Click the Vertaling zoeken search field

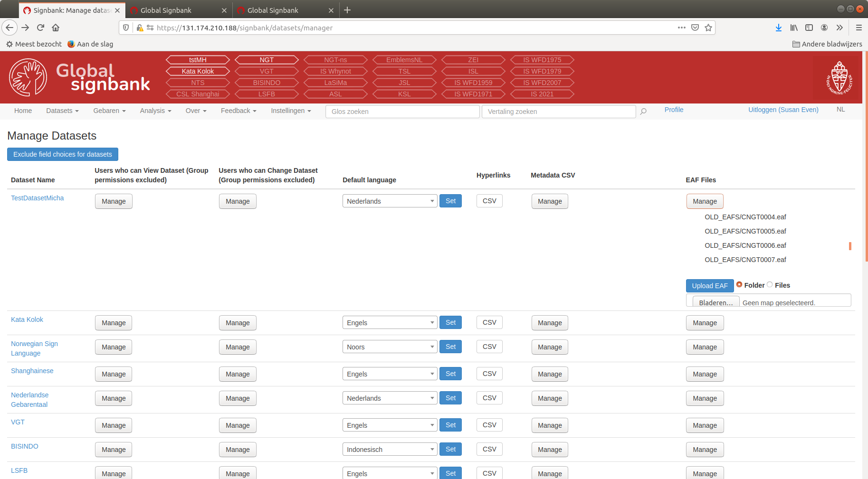pyautogui.click(x=559, y=112)
